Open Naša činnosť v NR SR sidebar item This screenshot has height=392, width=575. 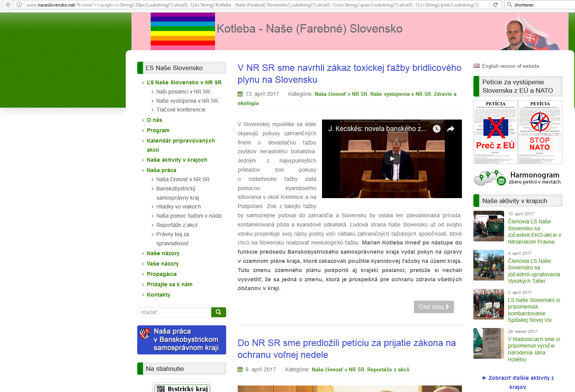(x=183, y=179)
